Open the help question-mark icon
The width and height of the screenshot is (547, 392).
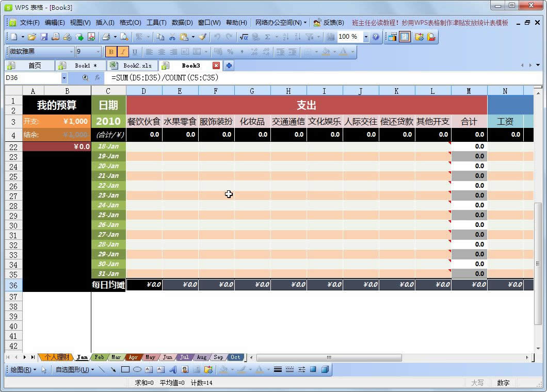click(375, 37)
